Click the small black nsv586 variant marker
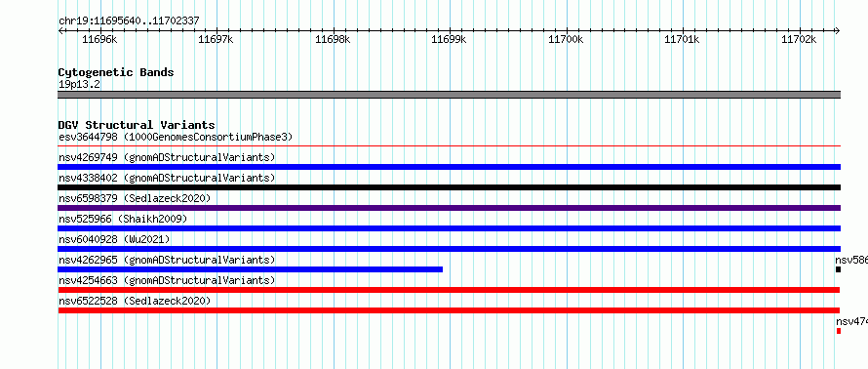The image size is (868, 369). (838, 269)
